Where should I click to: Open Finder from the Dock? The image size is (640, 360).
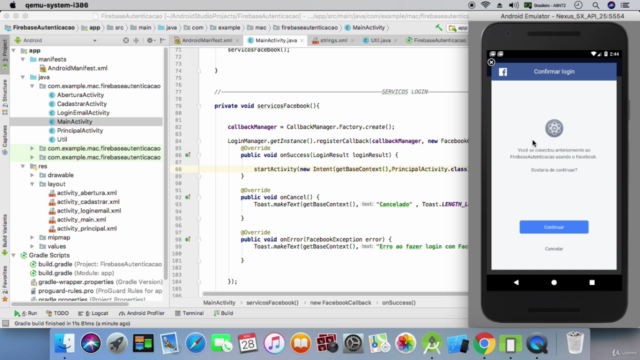[x=64, y=343]
